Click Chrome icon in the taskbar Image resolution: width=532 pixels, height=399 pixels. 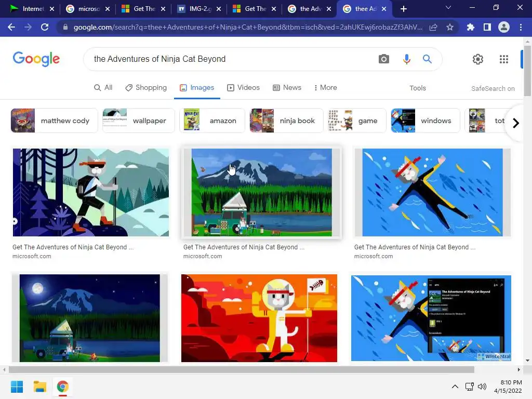pos(62,387)
